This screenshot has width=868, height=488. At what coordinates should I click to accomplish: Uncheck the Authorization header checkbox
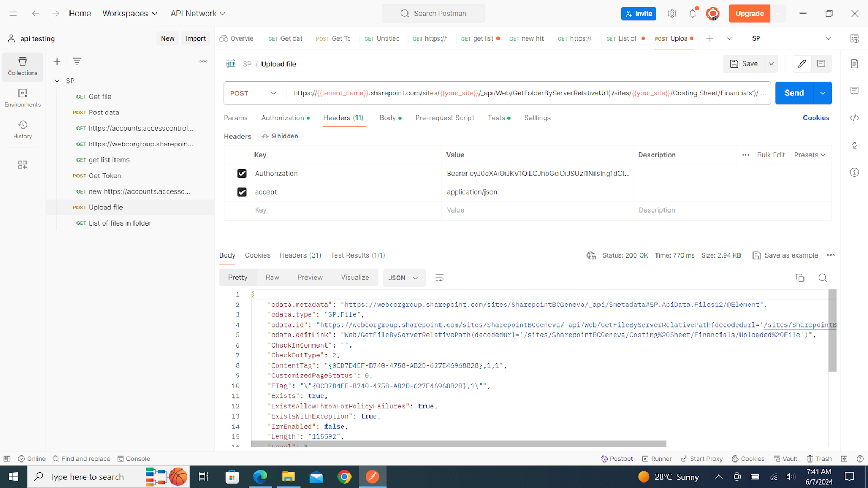coord(242,174)
